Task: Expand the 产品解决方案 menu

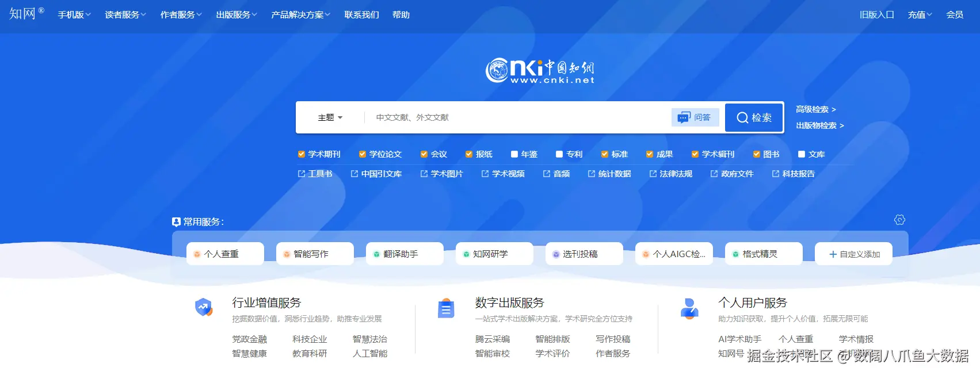Action: click(x=301, y=15)
